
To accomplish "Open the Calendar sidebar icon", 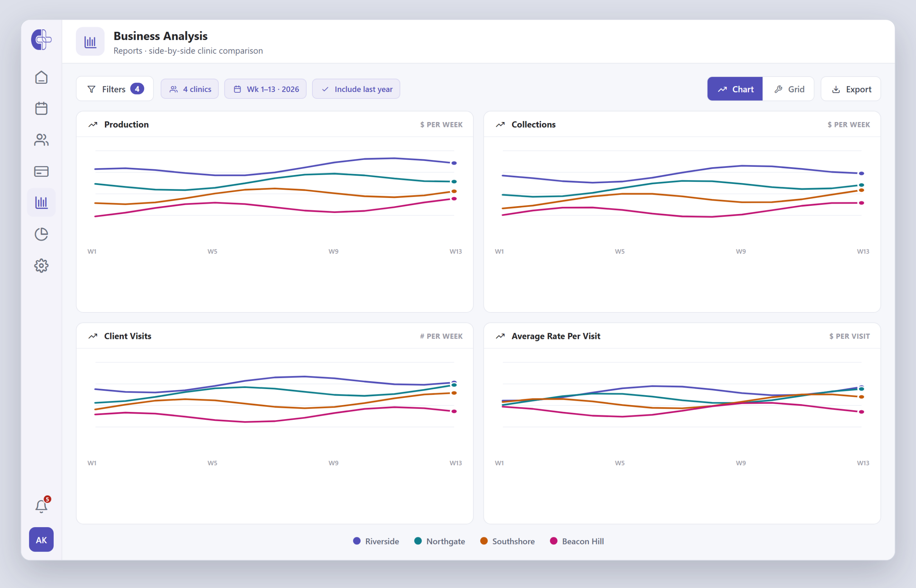I will point(41,108).
